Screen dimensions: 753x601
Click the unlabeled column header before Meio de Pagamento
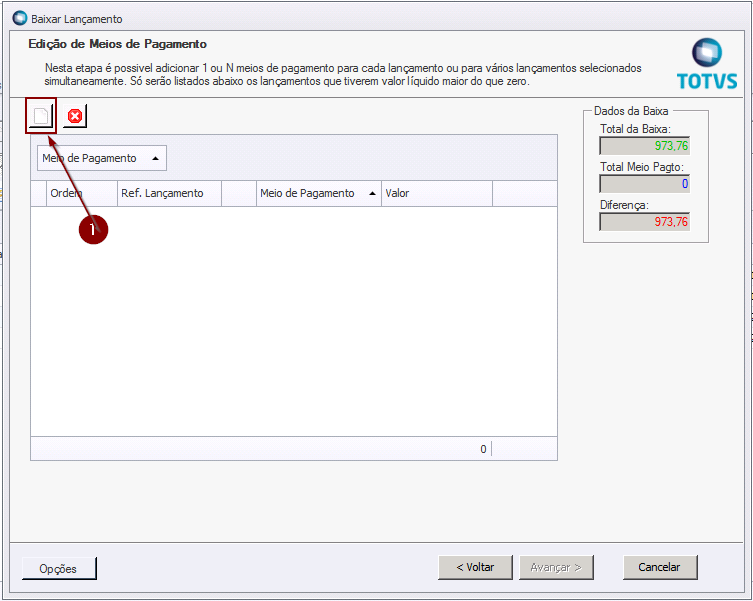239,194
